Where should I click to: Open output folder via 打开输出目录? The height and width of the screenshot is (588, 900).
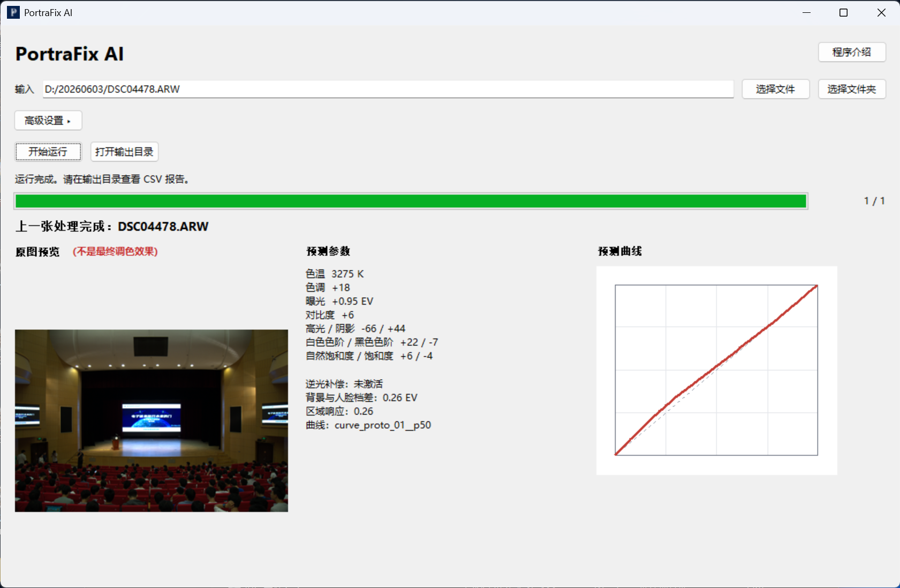[124, 152]
